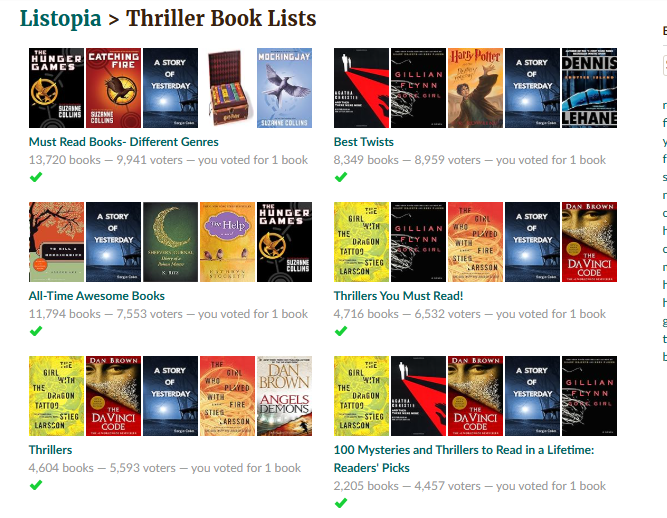This screenshot has height=518, width=667.
Task: Open Thrillers You Must Read! list
Action: point(398,296)
